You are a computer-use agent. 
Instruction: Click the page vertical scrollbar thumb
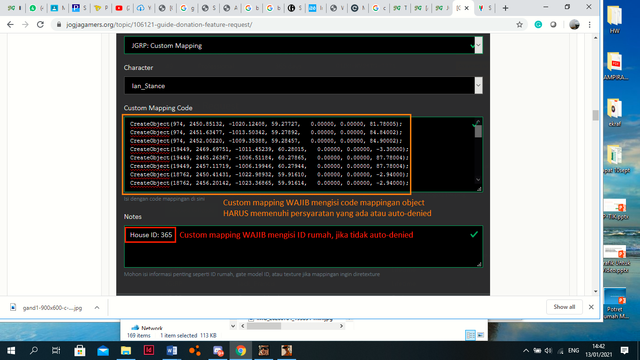[x=595, y=115]
